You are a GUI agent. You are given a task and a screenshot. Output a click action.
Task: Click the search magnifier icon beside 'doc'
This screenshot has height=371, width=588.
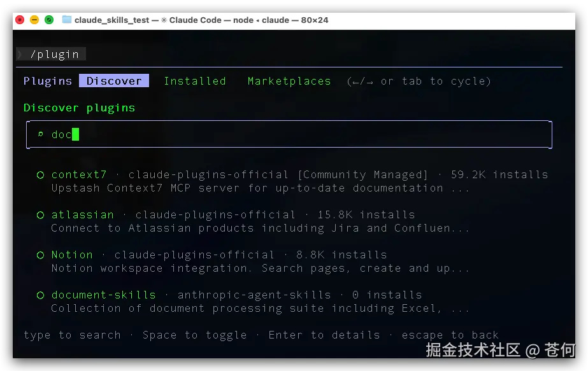41,134
